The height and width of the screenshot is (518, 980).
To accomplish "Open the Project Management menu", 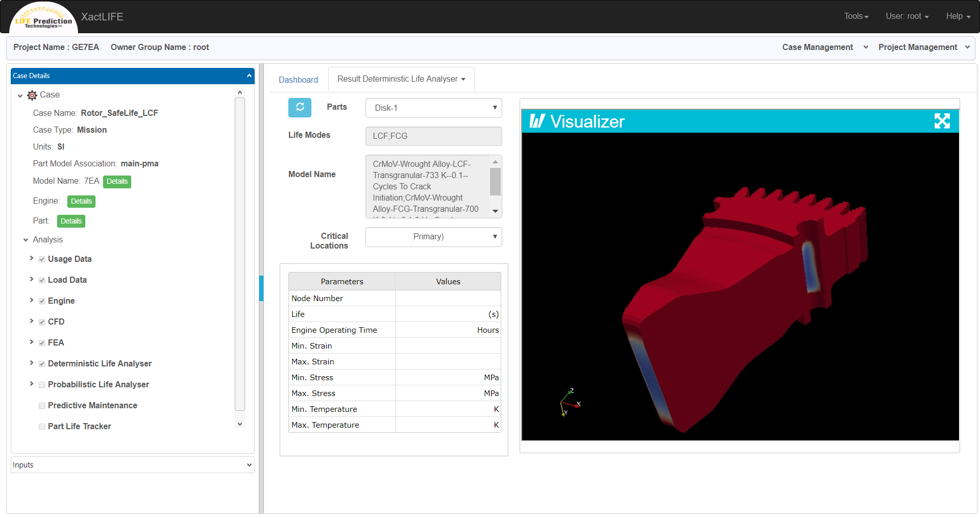I will click(x=923, y=47).
